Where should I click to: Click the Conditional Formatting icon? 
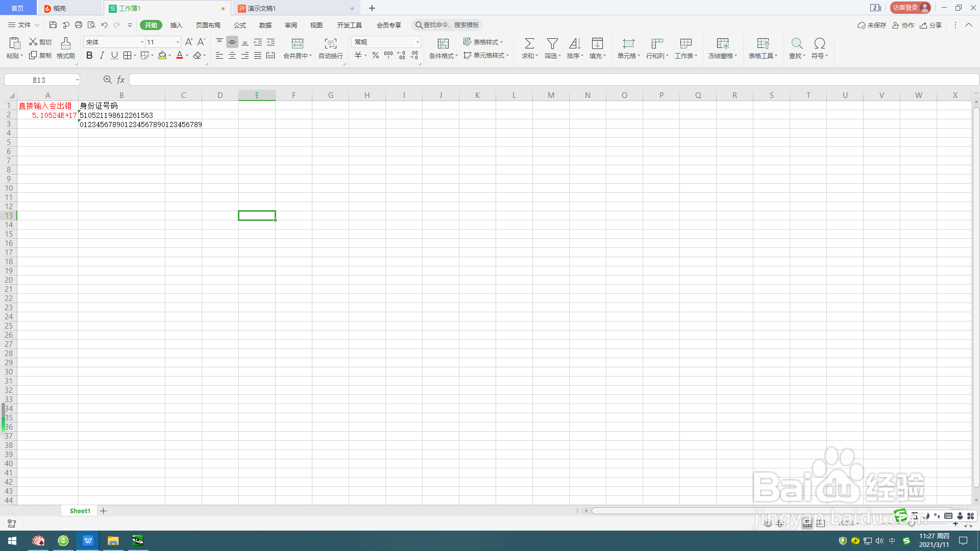point(443,44)
